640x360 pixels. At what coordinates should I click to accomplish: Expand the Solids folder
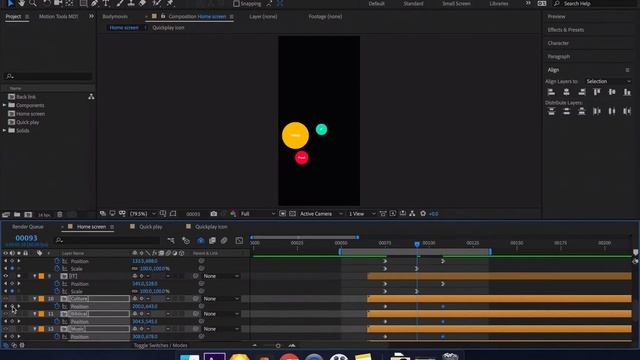click(x=4, y=131)
